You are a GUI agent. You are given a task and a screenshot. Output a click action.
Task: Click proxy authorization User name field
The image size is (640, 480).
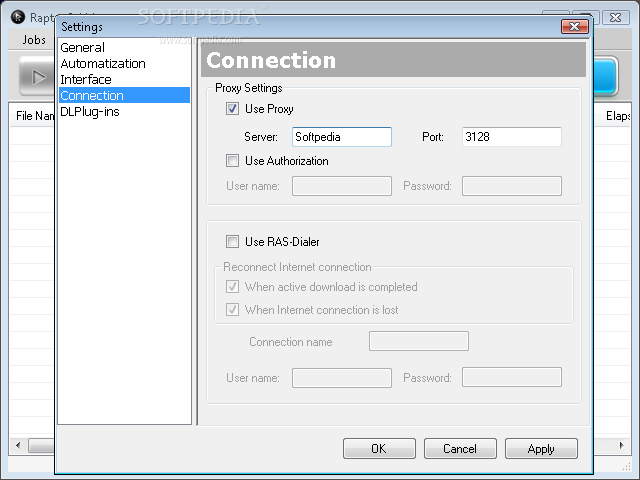342,186
